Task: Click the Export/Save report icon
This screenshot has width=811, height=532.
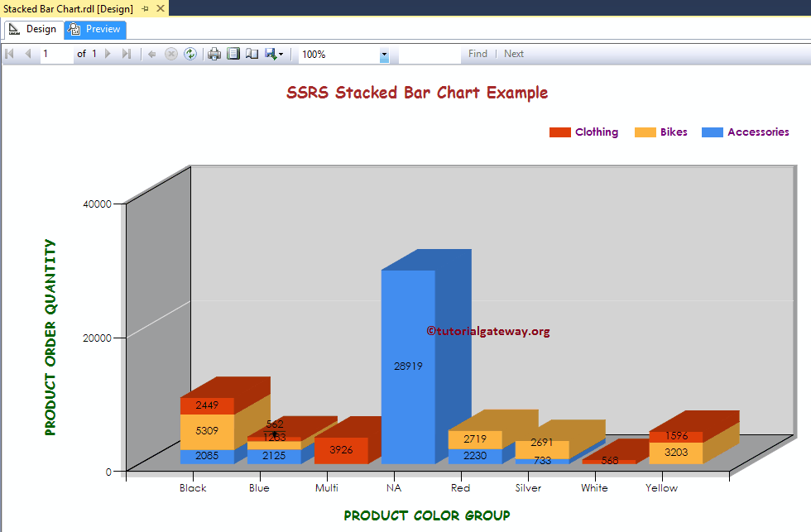Action: point(269,54)
